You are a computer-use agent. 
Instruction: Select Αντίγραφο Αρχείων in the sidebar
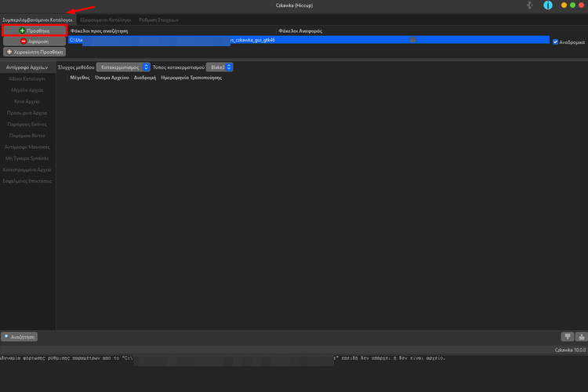point(27,67)
